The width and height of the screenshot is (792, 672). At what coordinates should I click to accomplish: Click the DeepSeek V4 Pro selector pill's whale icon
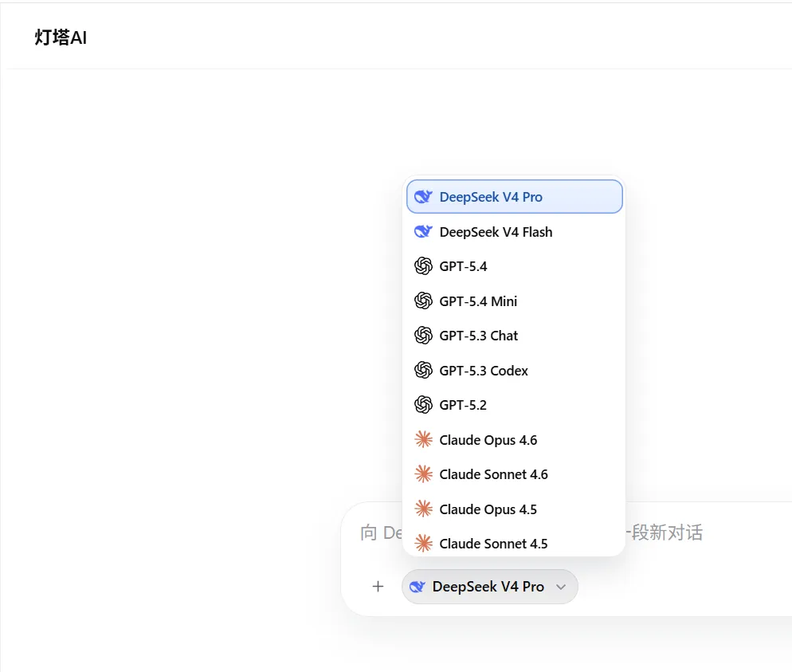click(418, 586)
